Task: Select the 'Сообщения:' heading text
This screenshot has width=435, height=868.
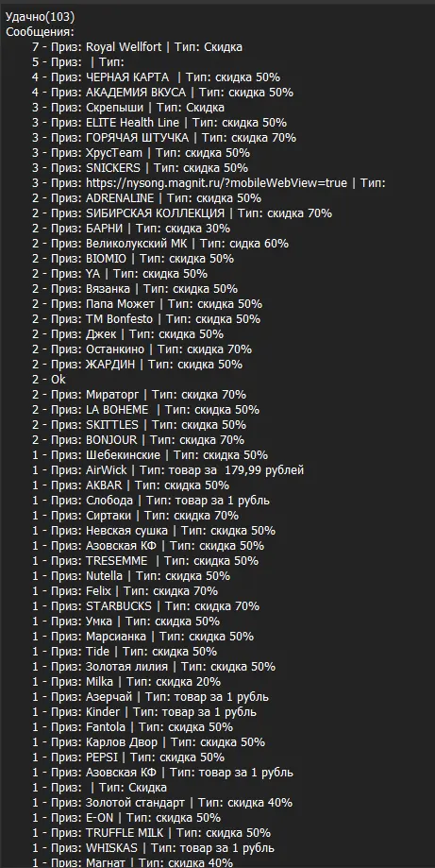Action: [40, 31]
